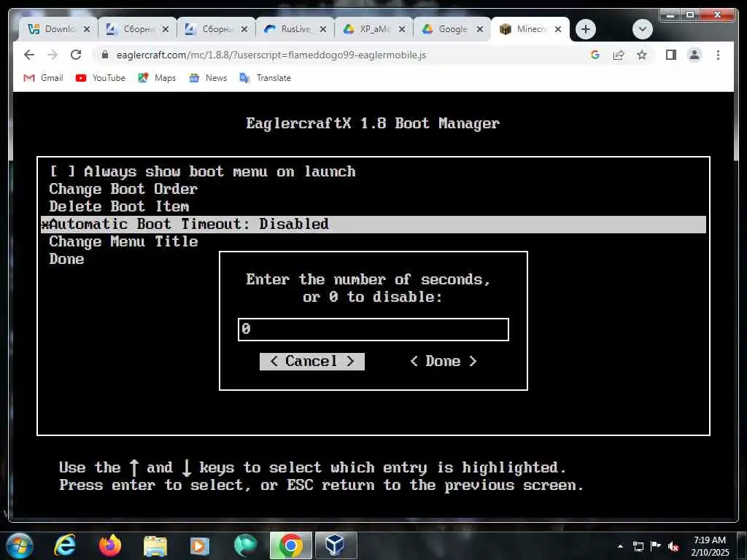Viewport: 747px width, 560px height.
Task: Click the padlock site info icon
Action: 105,55
